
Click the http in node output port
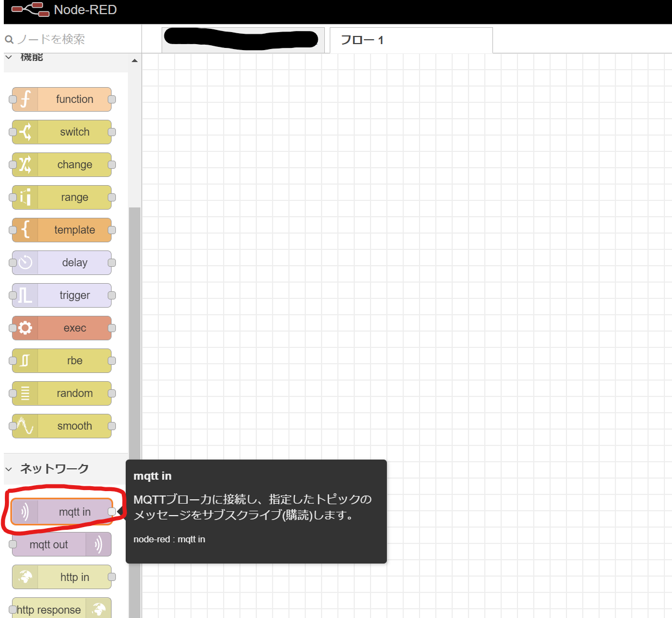(x=112, y=577)
